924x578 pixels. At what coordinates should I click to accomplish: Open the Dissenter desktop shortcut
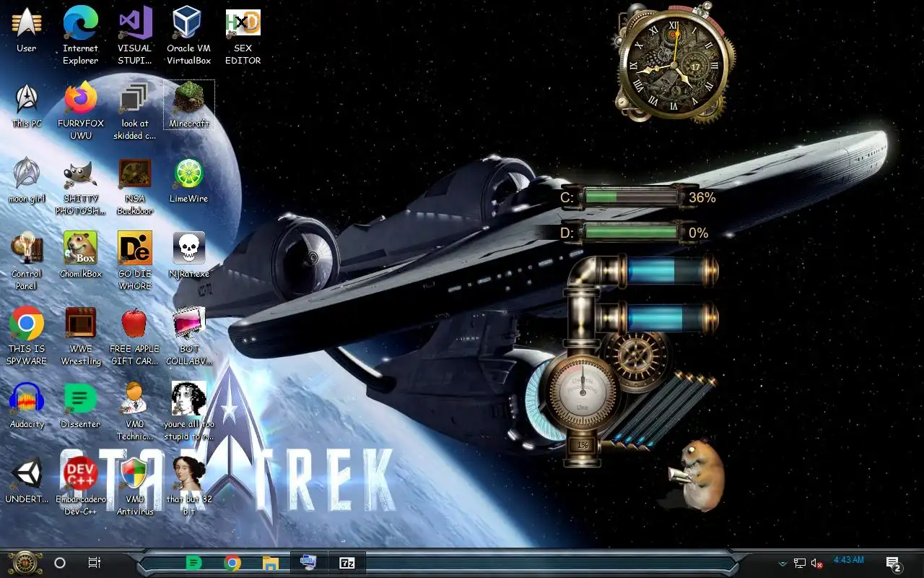[80, 406]
